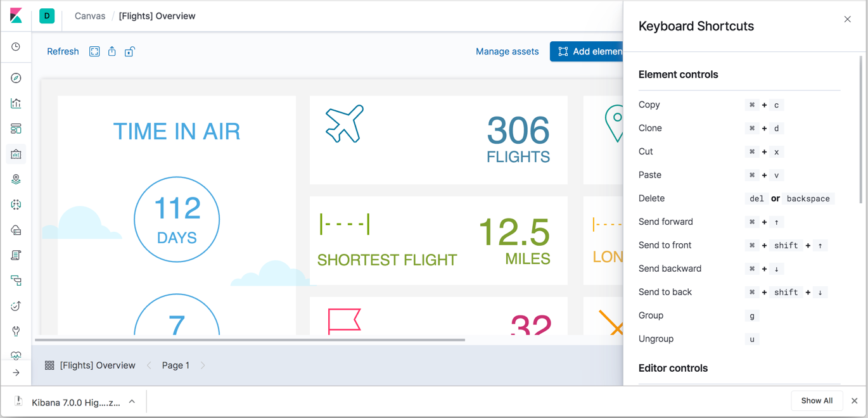
Task: Open Discover from the side navigation
Action: tap(16, 78)
